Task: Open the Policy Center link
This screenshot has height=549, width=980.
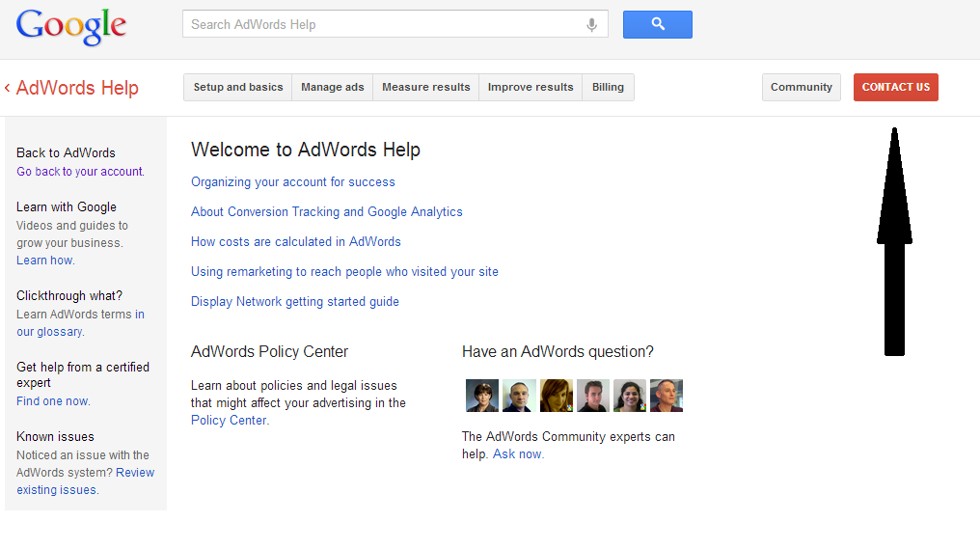Action: coord(229,420)
